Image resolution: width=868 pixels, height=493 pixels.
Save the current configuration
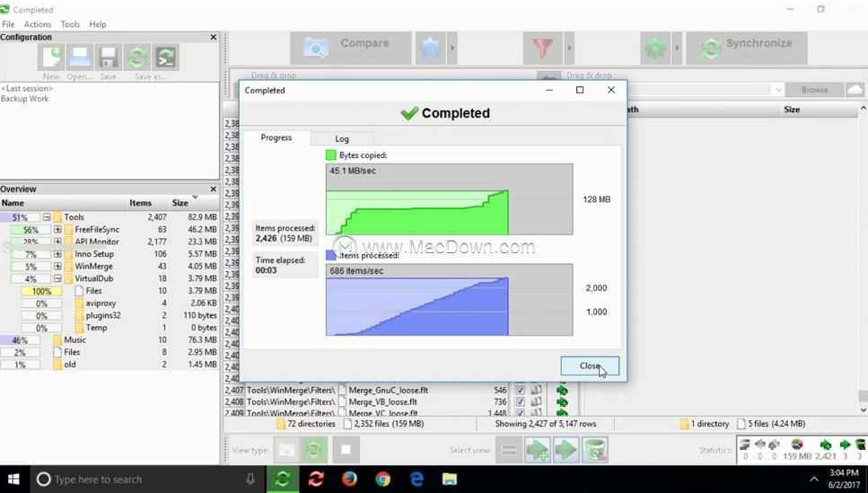pyautogui.click(x=108, y=57)
